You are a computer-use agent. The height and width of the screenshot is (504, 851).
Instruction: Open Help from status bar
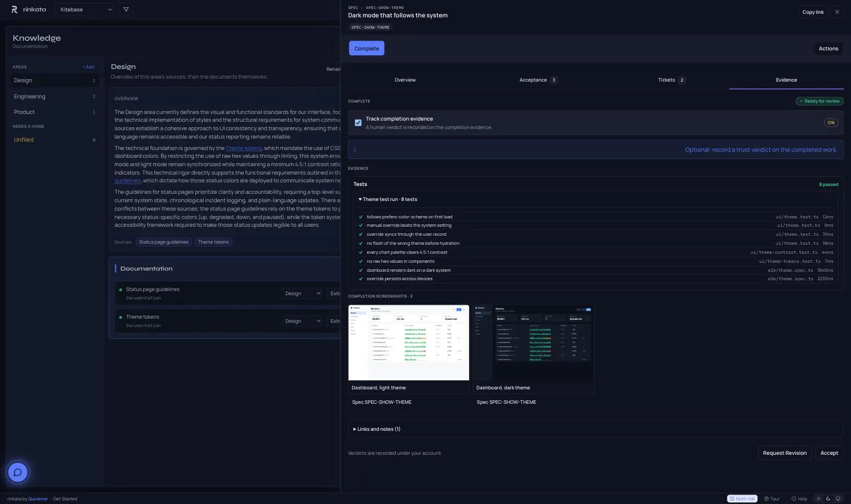(x=799, y=499)
